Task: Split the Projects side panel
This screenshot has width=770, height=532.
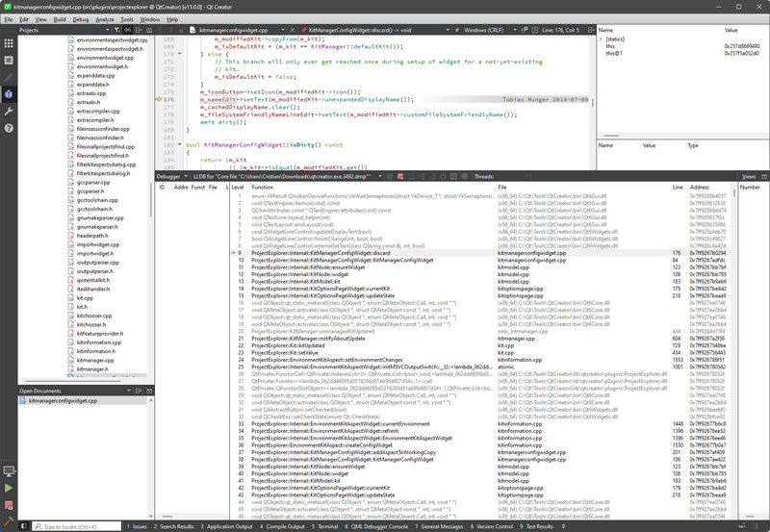Action: point(139,30)
